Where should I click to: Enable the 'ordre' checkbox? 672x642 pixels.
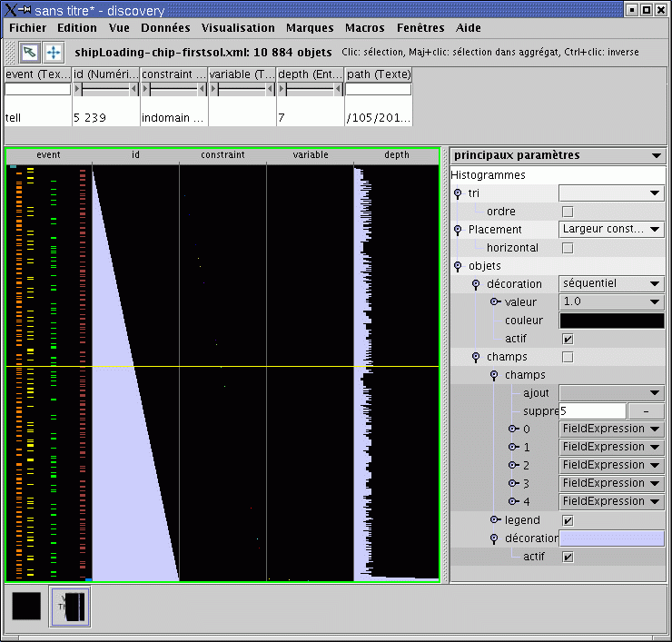point(568,212)
